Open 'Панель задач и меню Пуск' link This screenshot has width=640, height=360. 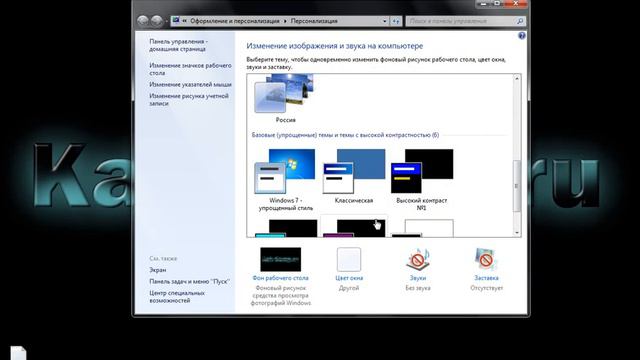189,281
